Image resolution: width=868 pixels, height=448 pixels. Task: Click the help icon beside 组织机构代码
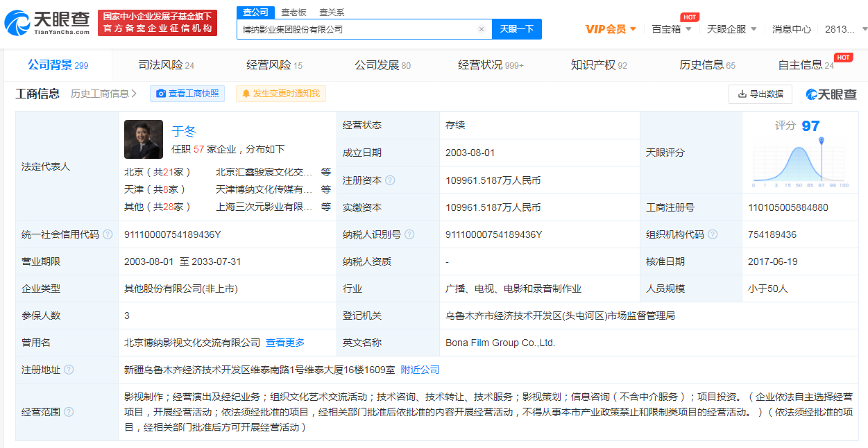click(x=713, y=234)
